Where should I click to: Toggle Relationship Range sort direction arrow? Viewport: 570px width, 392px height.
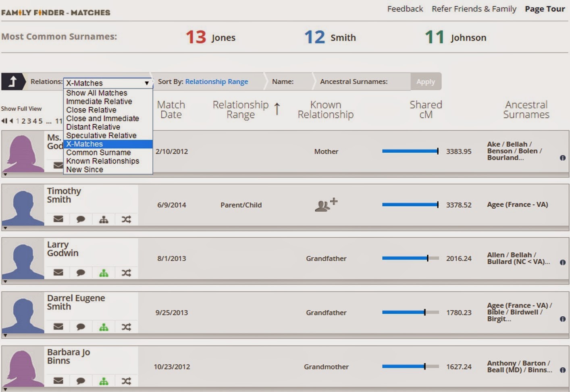click(x=277, y=109)
